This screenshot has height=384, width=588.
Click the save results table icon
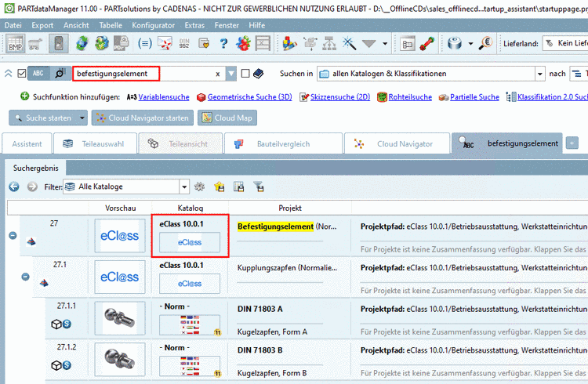(x=238, y=187)
